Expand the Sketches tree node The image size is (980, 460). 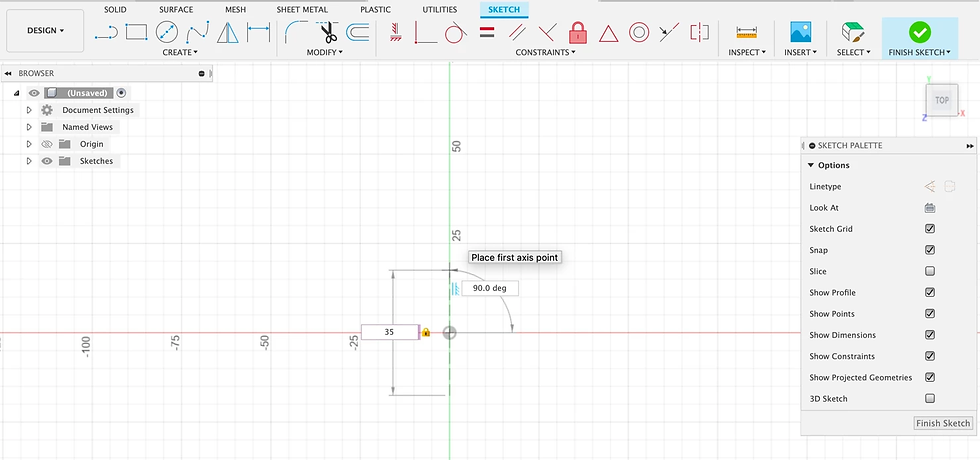(29, 161)
